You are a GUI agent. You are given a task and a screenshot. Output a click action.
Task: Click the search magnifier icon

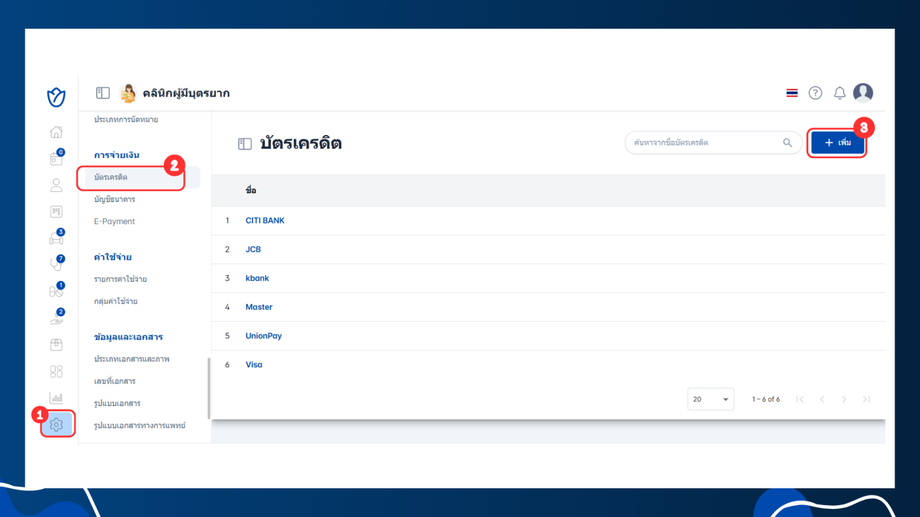pos(787,143)
